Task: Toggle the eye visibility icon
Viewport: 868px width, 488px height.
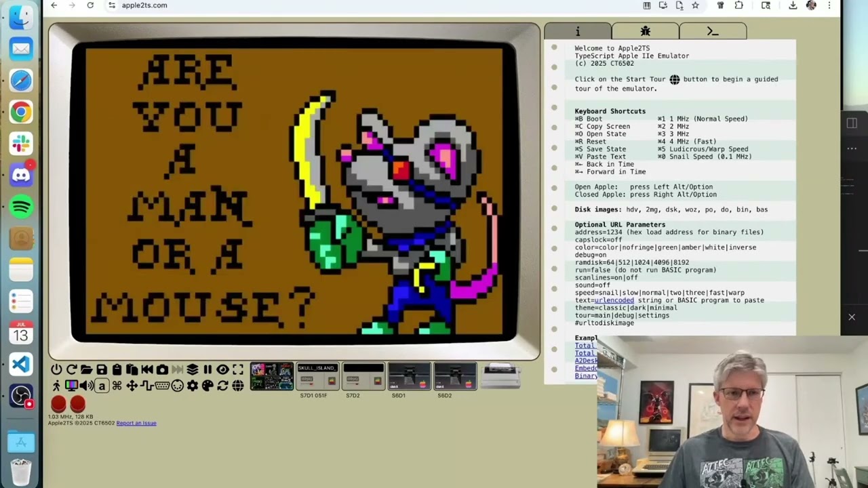Action: point(222,369)
